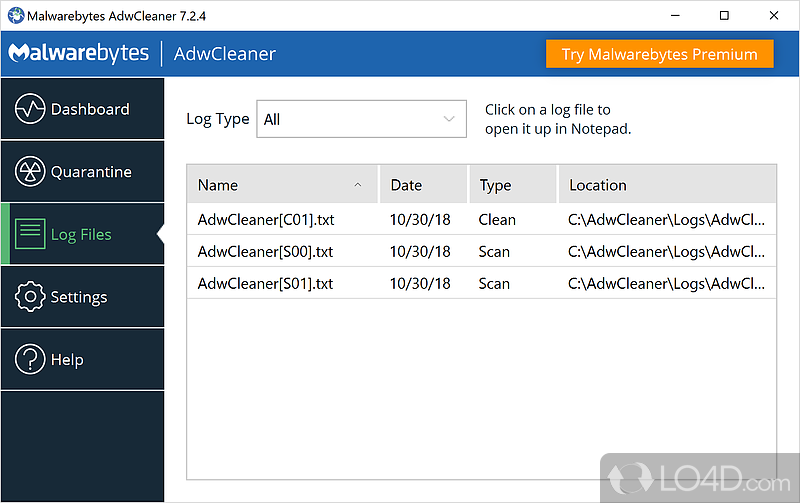Sort logs by Date column
This screenshot has height=503, width=800.
(406, 185)
